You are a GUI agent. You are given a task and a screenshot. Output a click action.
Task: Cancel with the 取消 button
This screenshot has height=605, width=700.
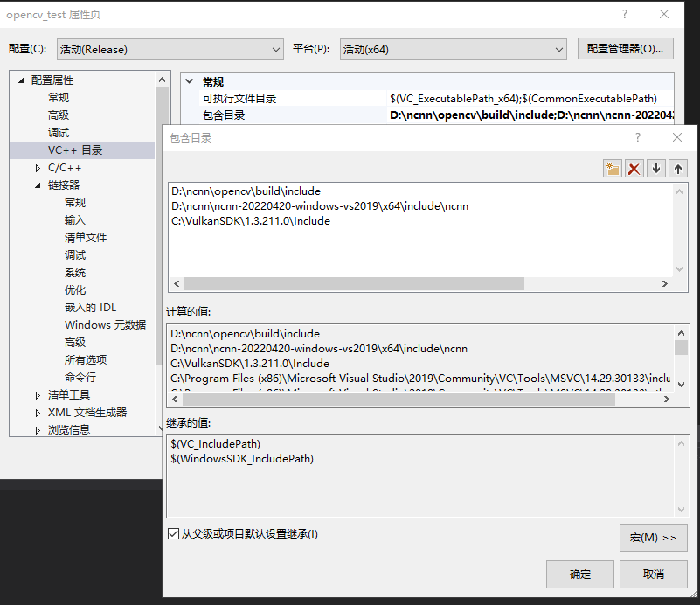point(653,574)
